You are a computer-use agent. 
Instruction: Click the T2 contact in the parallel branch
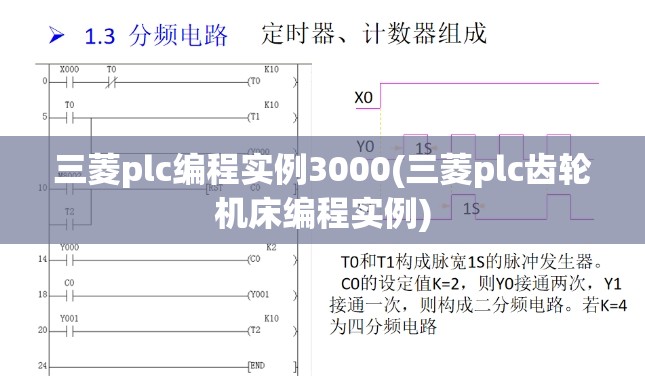[x=69, y=224]
